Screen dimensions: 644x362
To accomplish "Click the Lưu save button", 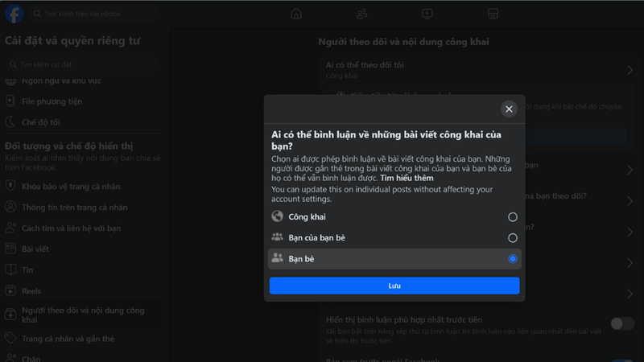I will click(394, 286).
